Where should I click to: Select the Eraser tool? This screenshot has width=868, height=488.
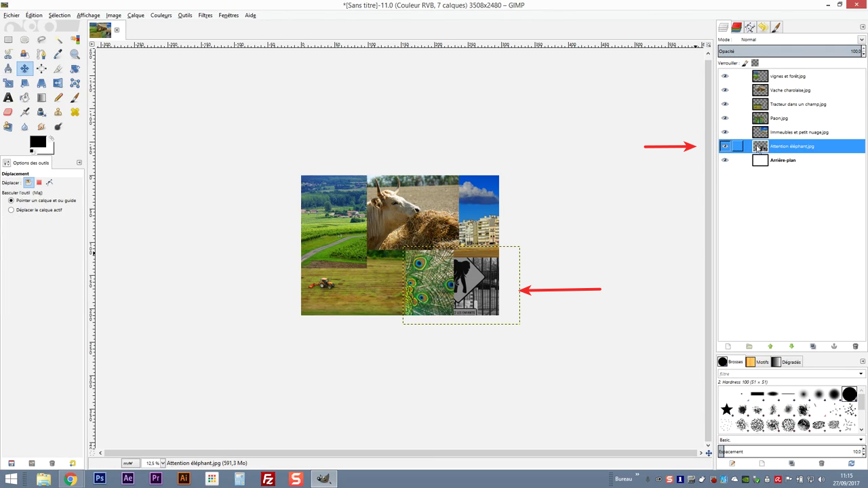click(8, 112)
